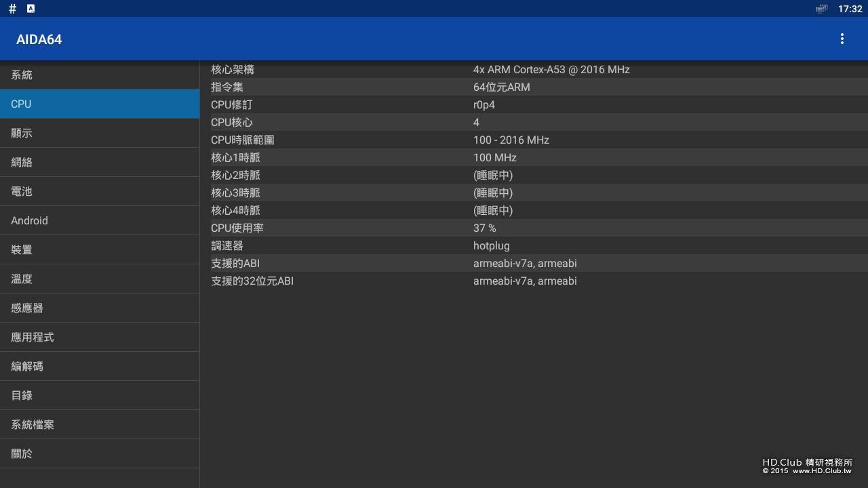Select the 調速器 row label
868x488 pixels.
(x=227, y=245)
